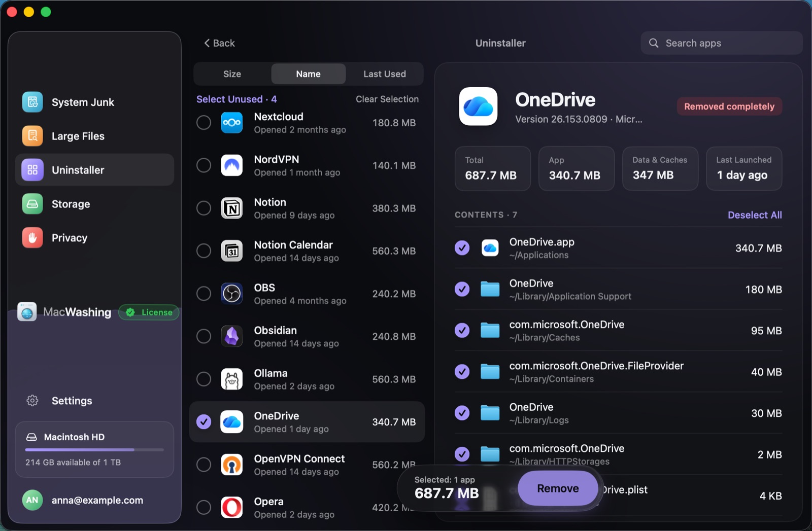Uncheck the Library/Logs OneDrive checkbox
This screenshot has width=812, height=531.
pos(462,413)
